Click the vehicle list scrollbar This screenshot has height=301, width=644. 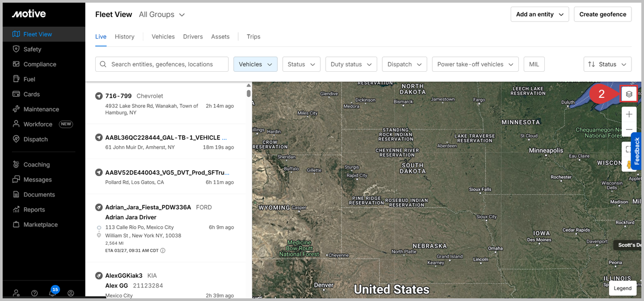tap(249, 94)
